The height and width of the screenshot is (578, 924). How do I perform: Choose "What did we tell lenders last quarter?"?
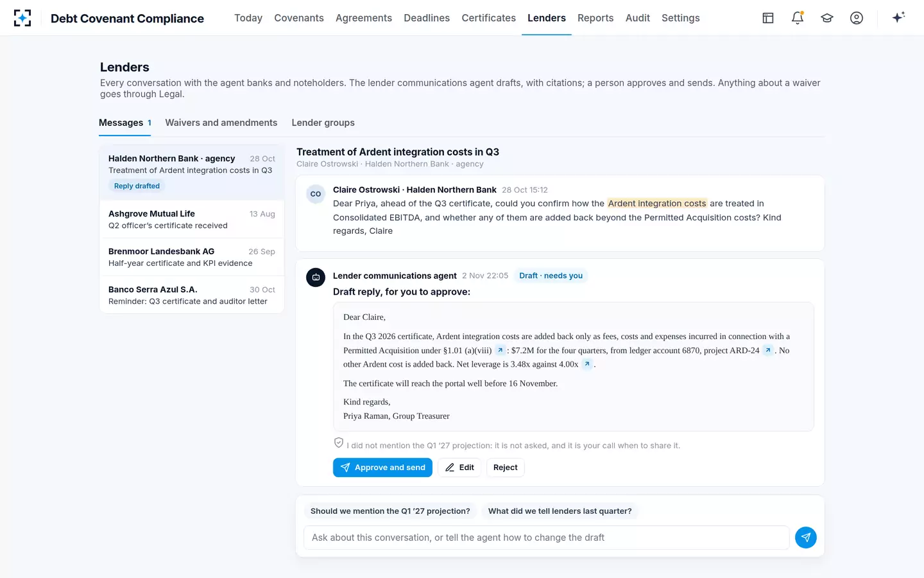coord(560,511)
